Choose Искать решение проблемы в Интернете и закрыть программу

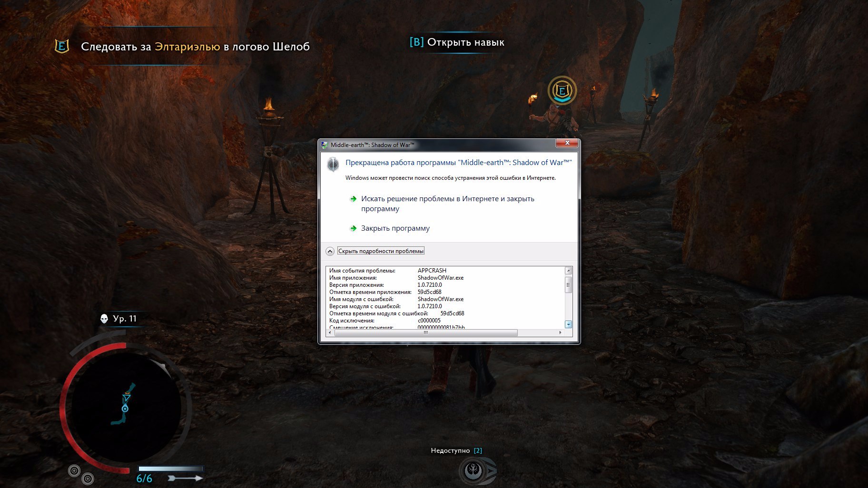(447, 204)
